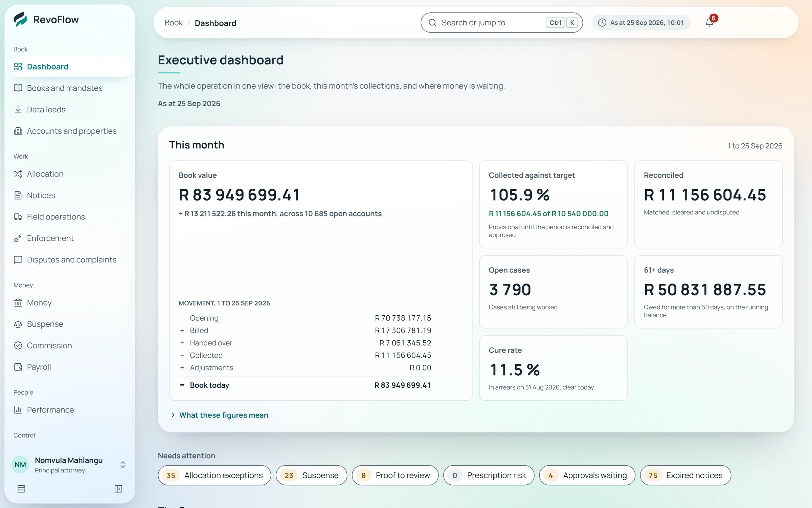Open Disputes and complaints
The height and width of the screenshot is (508, 812).
(71, 260)
